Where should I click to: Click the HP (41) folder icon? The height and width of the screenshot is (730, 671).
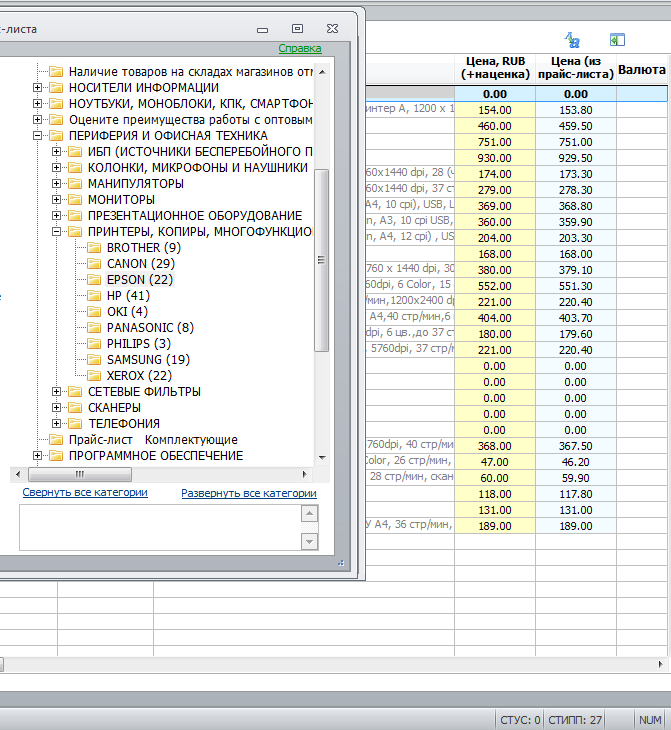(94, 295)
